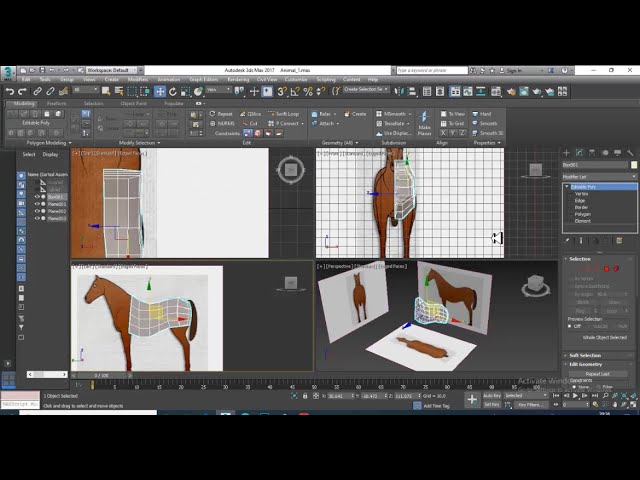The image size is (640, 480).
Task: Open the Modifiers menu
Action: tap(138, 80)
